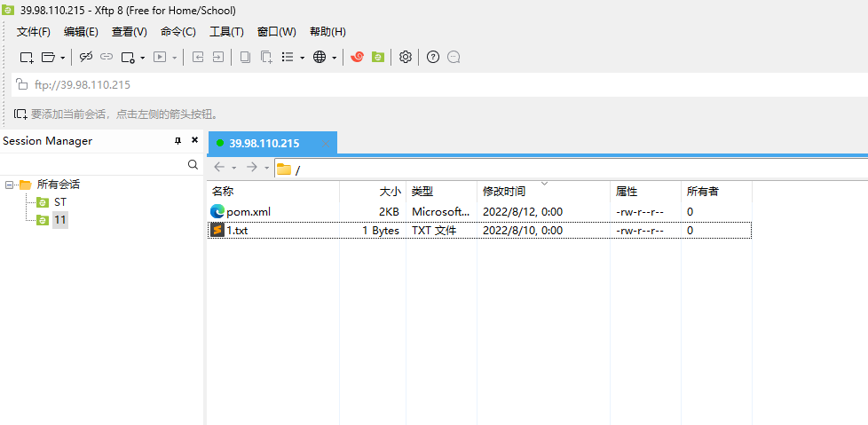Image resolution: width=868 pixels, height=425 pixels.
Task: Close the Session Manager panel
Action: (194, 141)
